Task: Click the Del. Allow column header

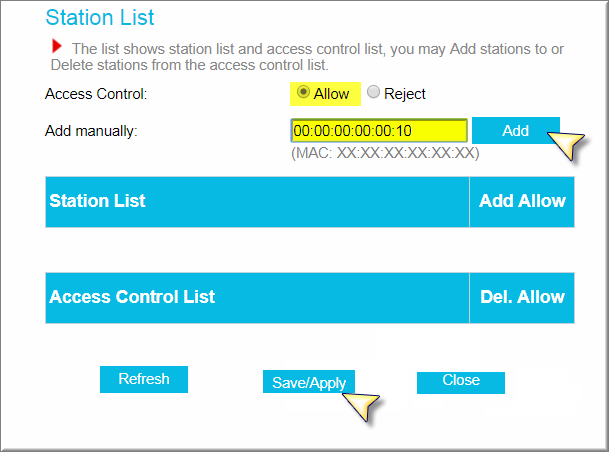Action: (522, 297)
